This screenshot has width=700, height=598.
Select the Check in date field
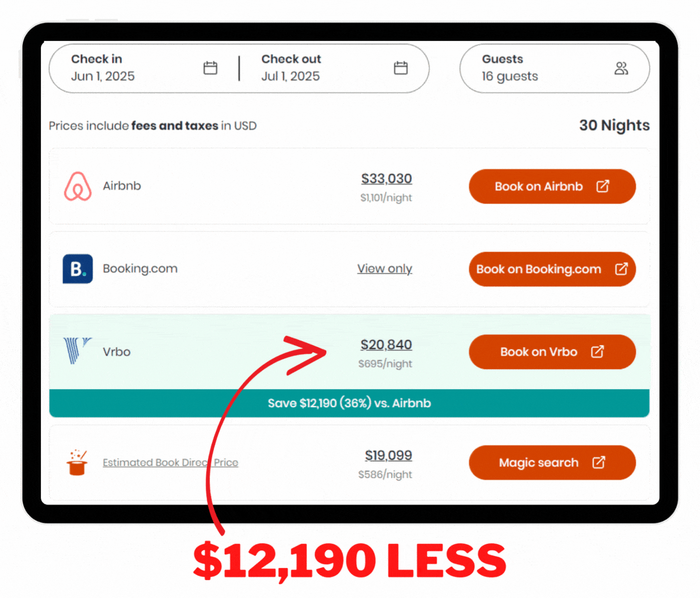(144, 68)
